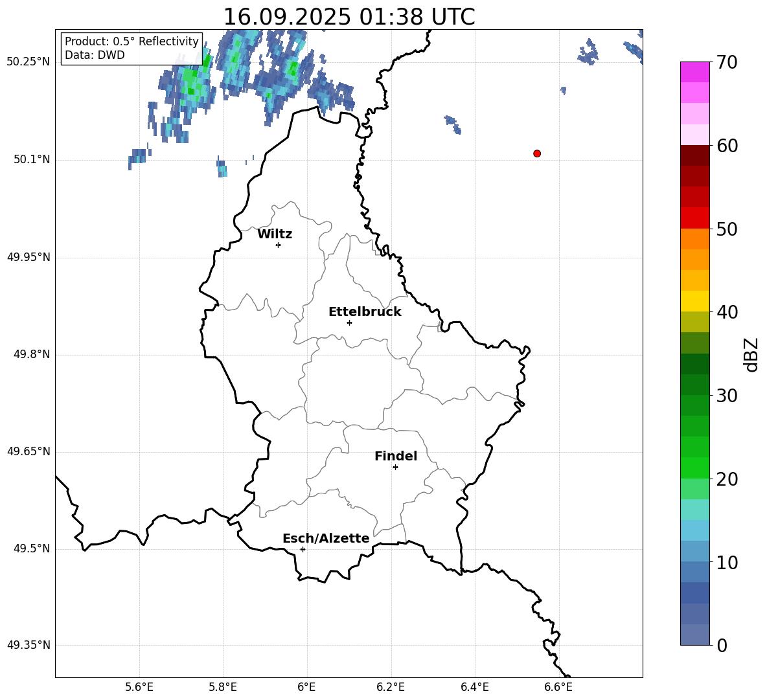Click the title '16.09.2025 01:38 UTC'

point(349,17)
